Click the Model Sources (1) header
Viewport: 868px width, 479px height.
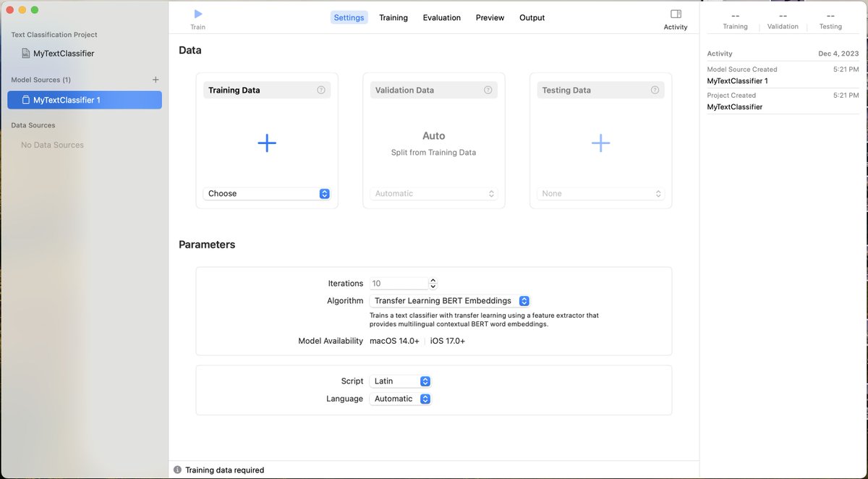[41, 80]
